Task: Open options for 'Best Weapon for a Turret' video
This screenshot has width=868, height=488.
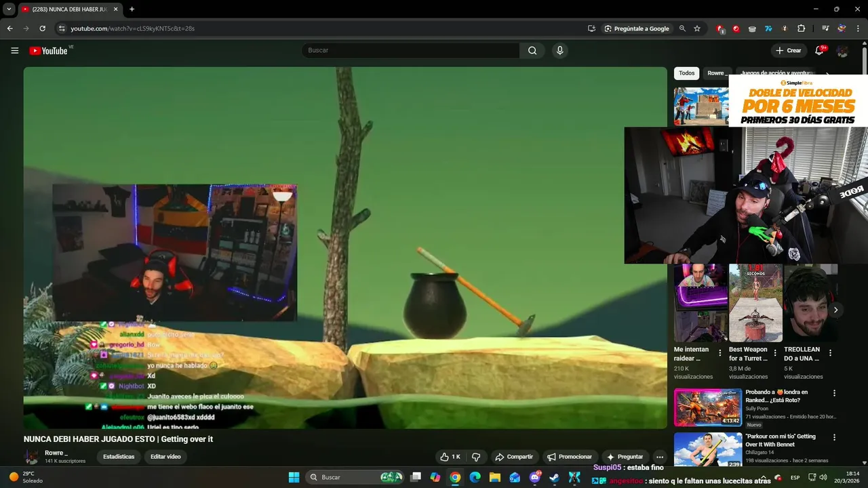Action: click(x=775, y=353)
